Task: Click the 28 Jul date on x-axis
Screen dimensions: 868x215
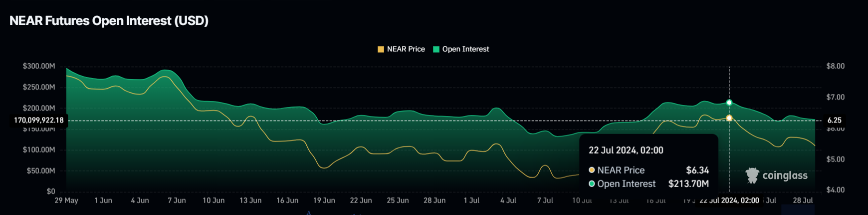Action: [803, 200]
